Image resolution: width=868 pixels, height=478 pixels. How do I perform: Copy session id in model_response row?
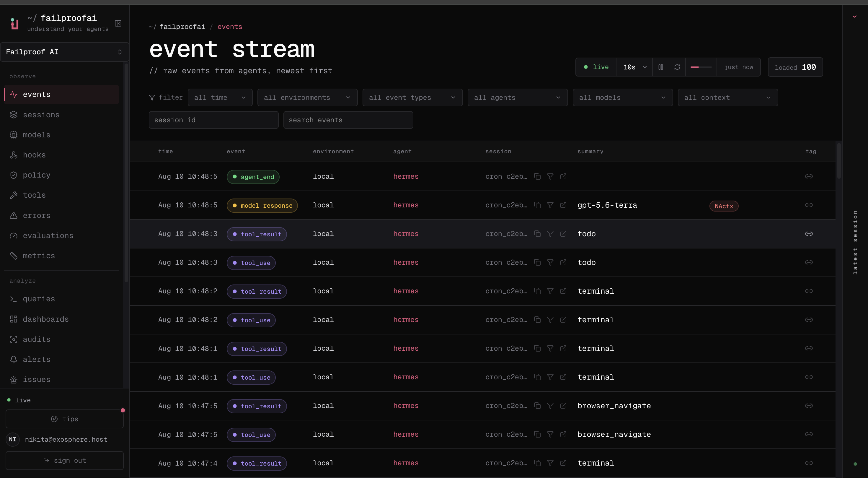(537, 205)
